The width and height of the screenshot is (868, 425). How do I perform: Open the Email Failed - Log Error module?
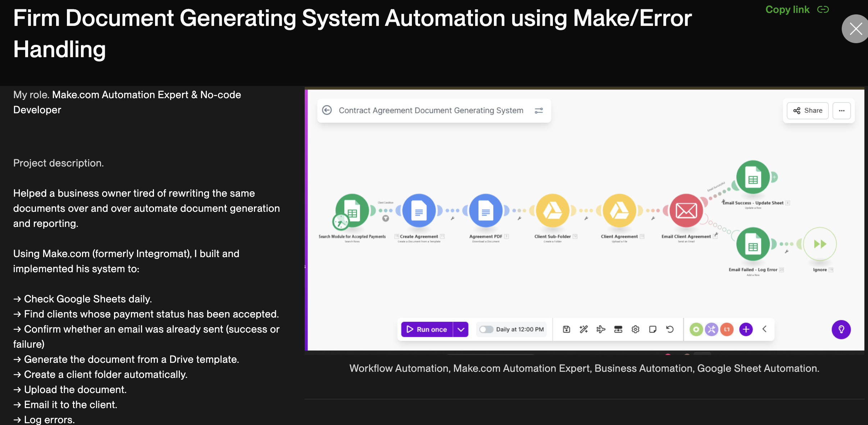coord(753,244)
